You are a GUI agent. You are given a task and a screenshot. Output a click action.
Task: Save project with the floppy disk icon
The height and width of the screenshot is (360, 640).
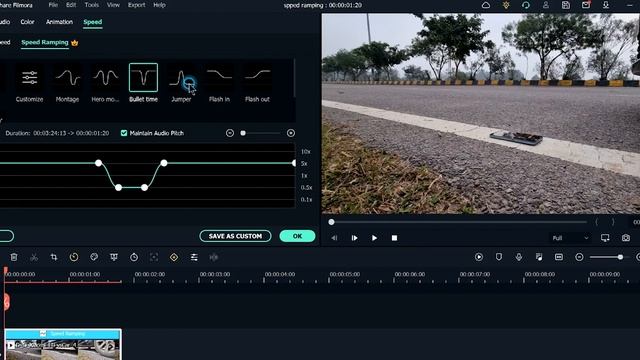point(566,5)
